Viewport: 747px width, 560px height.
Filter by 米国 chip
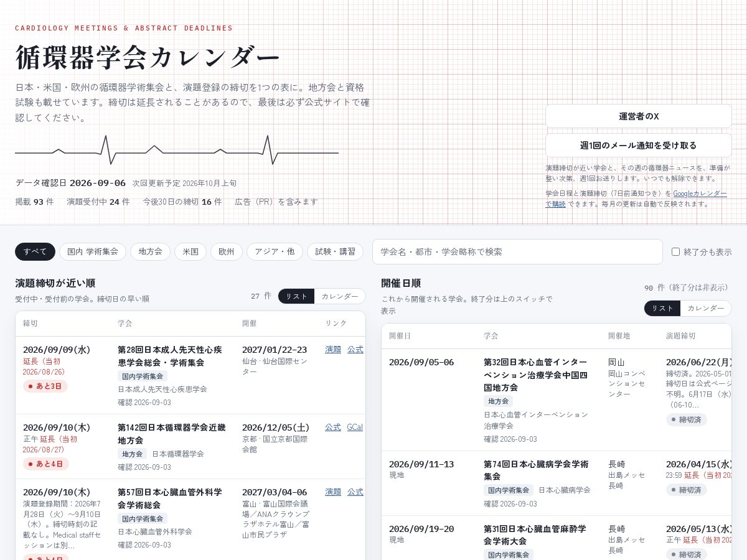click(x=190, y=251)
